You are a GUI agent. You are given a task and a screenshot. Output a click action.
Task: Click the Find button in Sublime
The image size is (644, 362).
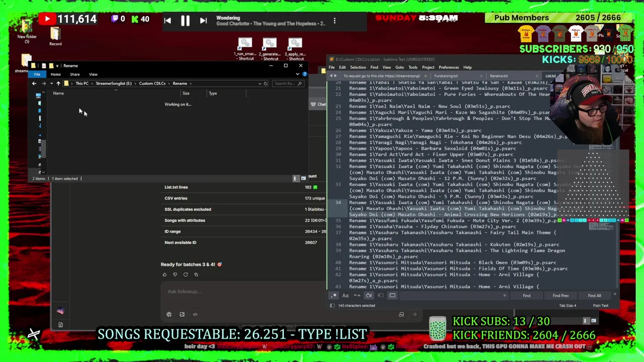[526, 296]
